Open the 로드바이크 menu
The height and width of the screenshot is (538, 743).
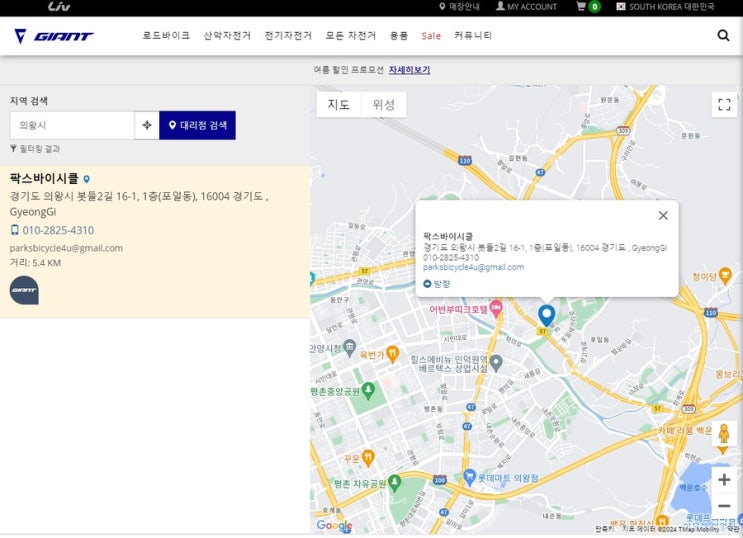pyautogui.click(x=166, y=36)
